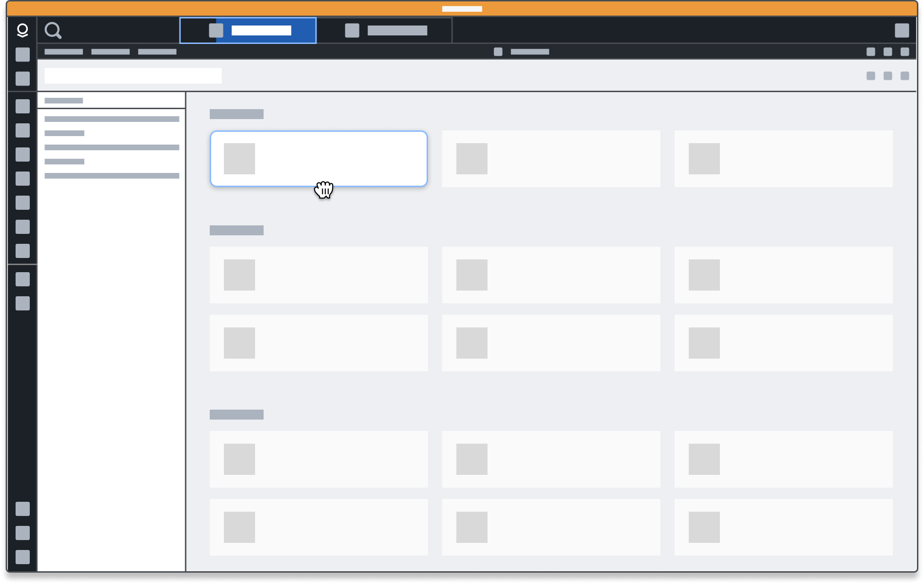
Task: Click the first rail icon directly below the logo
Action: [x=23, y=54]
